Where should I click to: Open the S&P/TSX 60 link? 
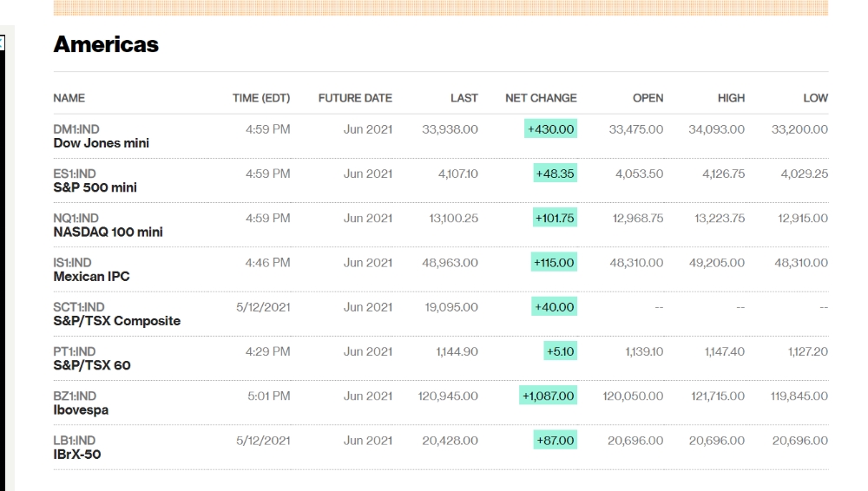(x=92, y=365)
